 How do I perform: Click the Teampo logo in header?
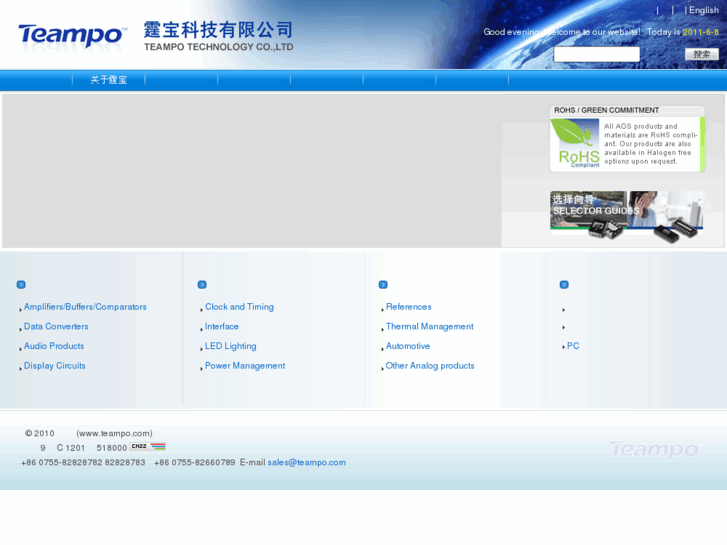pos(72,36)
